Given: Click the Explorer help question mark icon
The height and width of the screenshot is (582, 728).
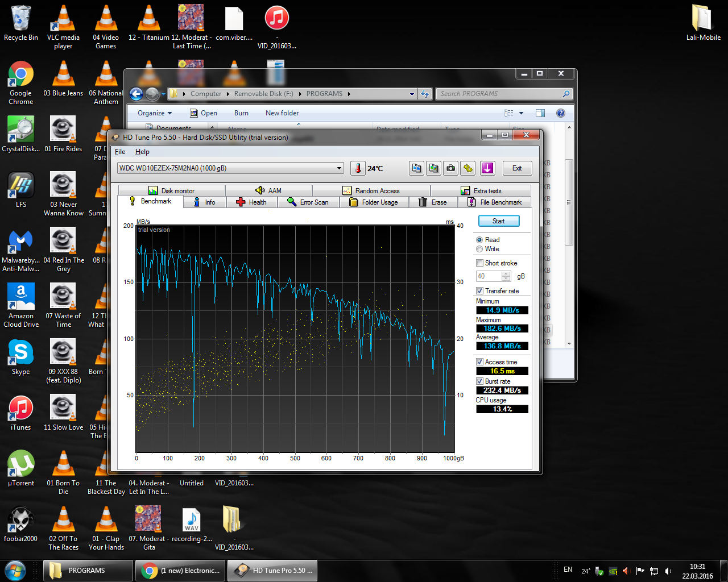Looking at the screenshot, I should tap(560, 113).
